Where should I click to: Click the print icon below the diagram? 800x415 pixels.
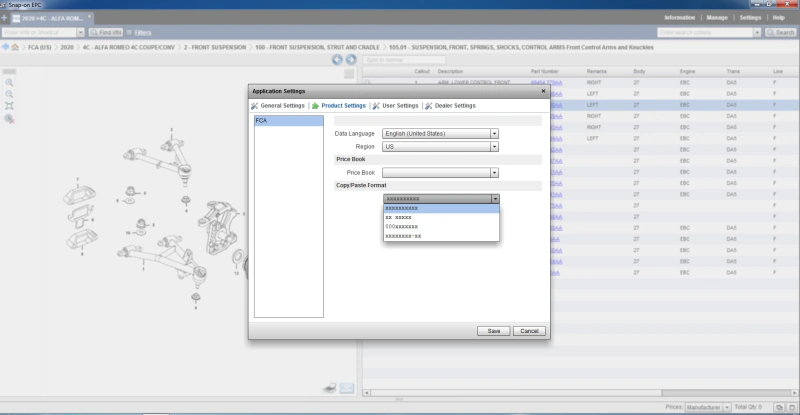329,387
